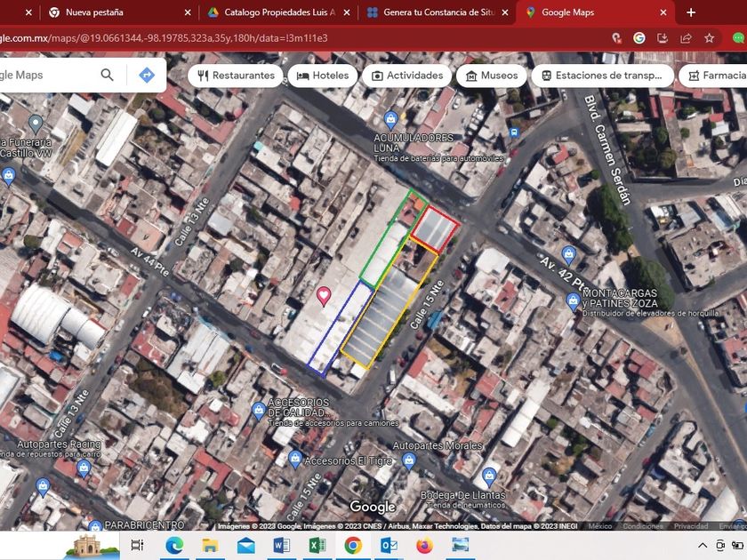Filter map by Hoteles
Viewport: 747px width, 560px height.
(x=323, y=76)
